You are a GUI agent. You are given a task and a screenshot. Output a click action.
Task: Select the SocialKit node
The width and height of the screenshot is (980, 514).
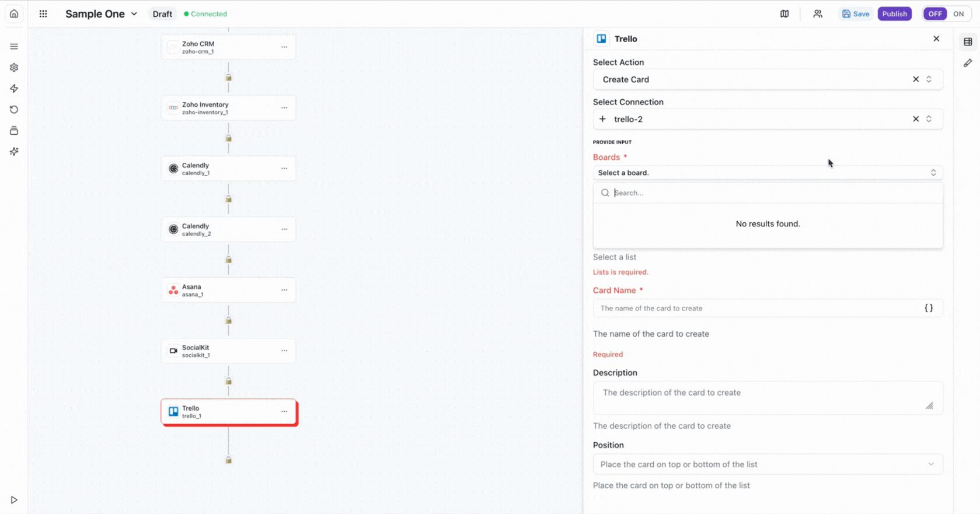point(228,351)
